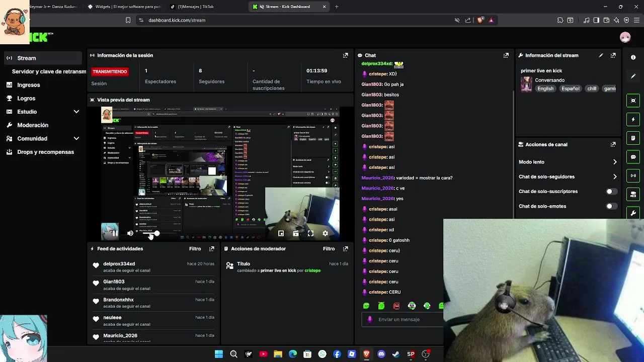Open WhatsApp from the taskbar
The image size is (644, 362).
pos(322,354)
